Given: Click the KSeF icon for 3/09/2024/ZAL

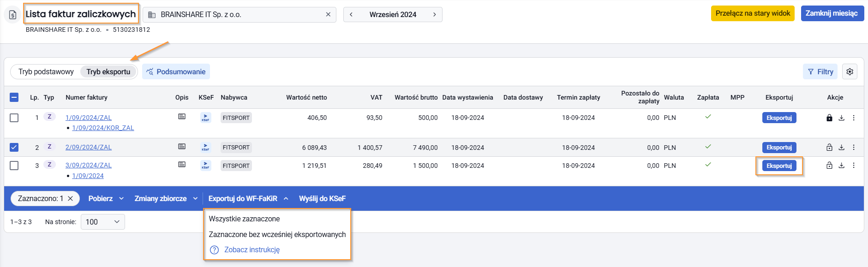Looking at the screenshot, I should (206, 166).
